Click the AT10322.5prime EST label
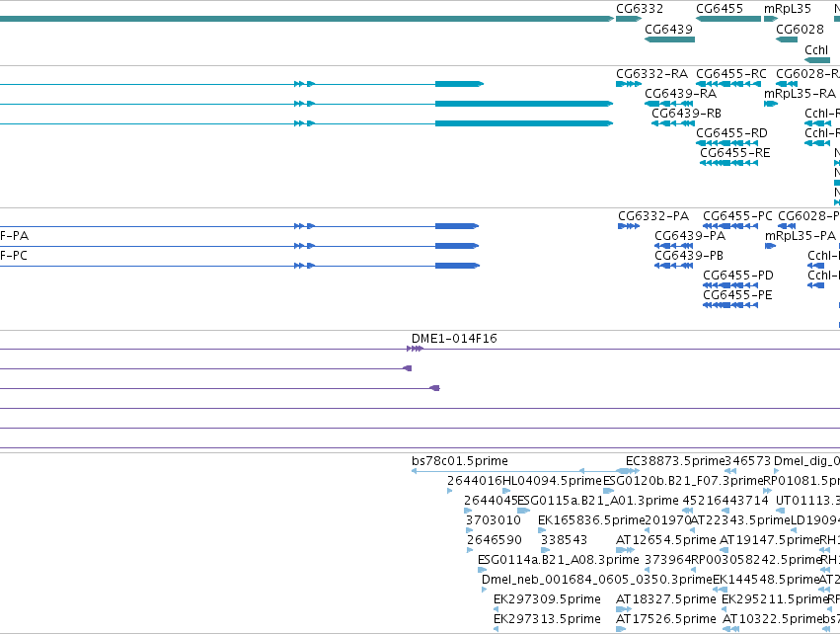 772,619
